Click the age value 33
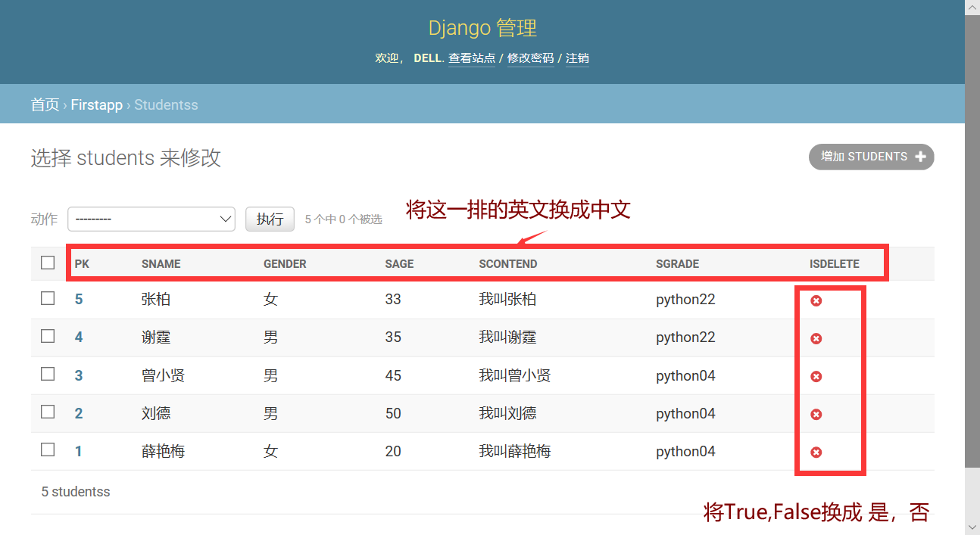This screenshot has width=980, height=535. click(x=393, y=300)
